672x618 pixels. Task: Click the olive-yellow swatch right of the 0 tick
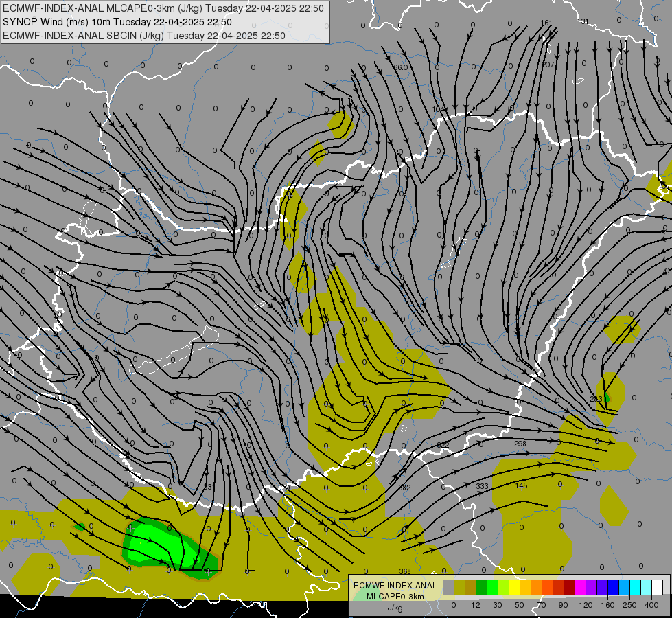[x=460, y=587]
